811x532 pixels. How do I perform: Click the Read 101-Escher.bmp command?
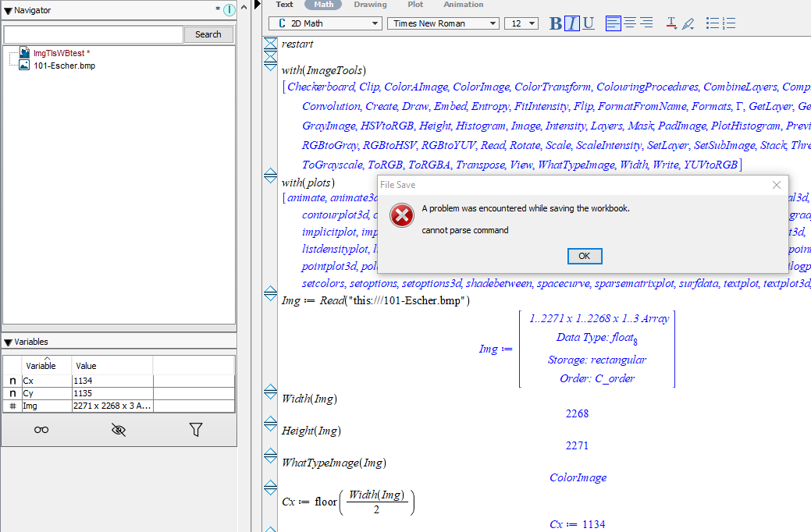375,300
